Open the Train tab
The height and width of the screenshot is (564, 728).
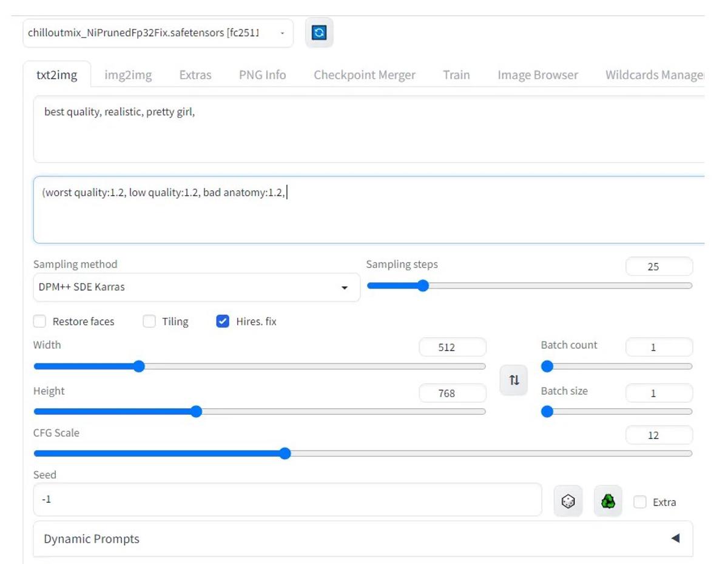(456, 75)
